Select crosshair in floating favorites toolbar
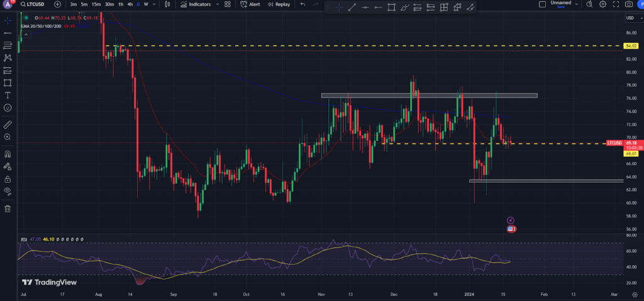Viewport: 644px width, 301px height. [339, 7]
